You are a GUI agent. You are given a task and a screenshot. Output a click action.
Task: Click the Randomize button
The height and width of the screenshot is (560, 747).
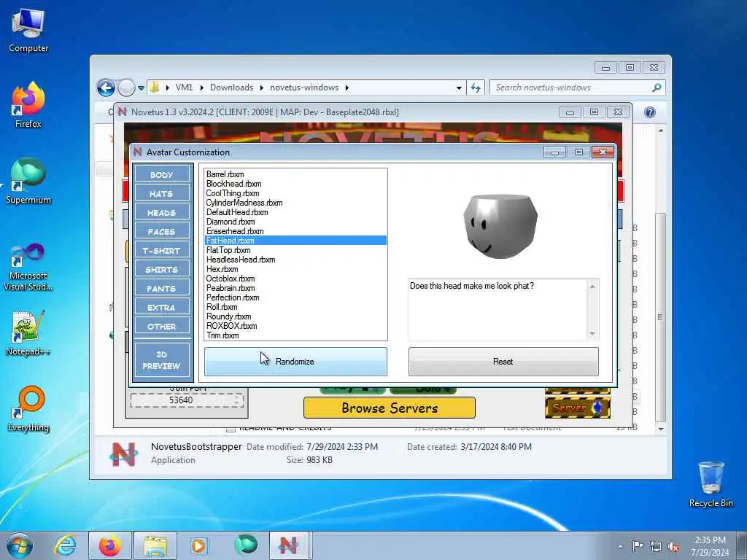pyautogui.click(x=295, y=362)
